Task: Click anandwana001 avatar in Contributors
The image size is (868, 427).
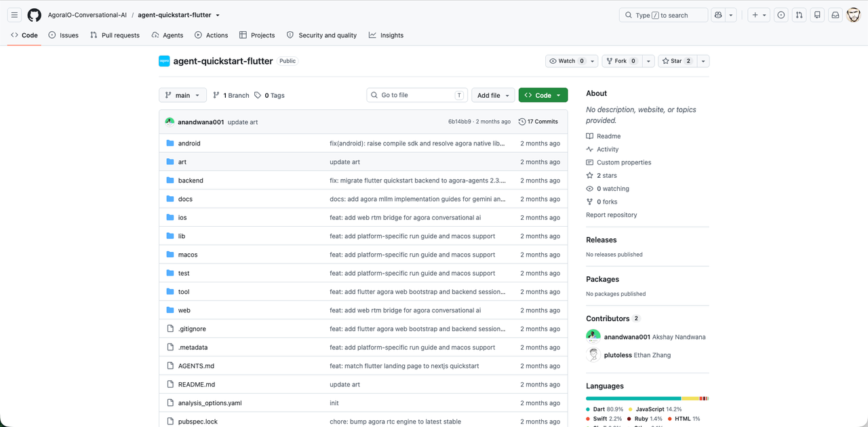Action: click(x=593, y=337)
